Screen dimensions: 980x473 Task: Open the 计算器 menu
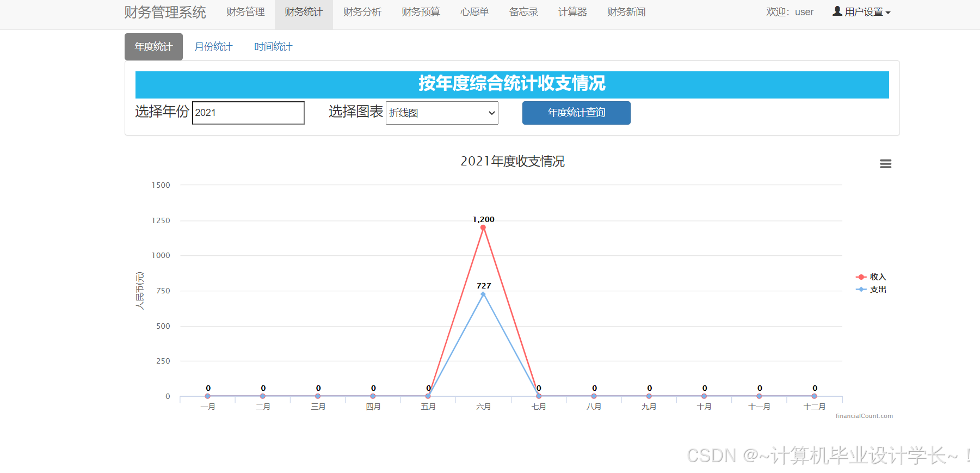tap(572, 12)
